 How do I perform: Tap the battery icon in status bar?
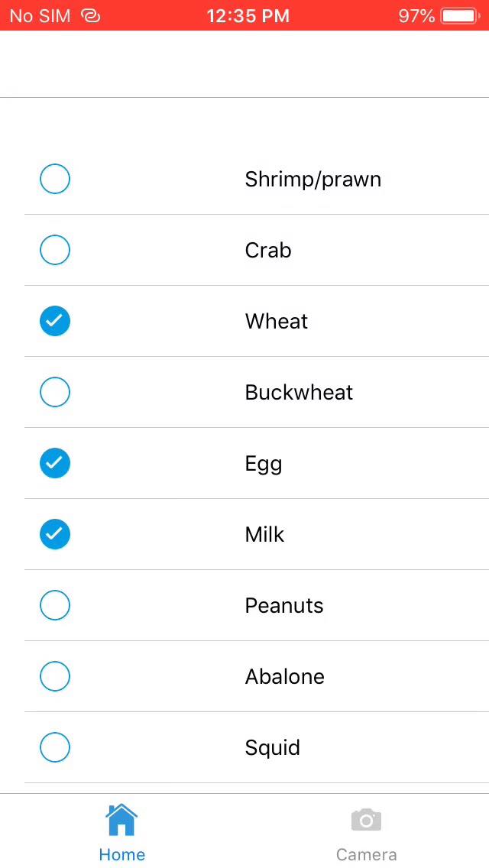click(458, 15)
